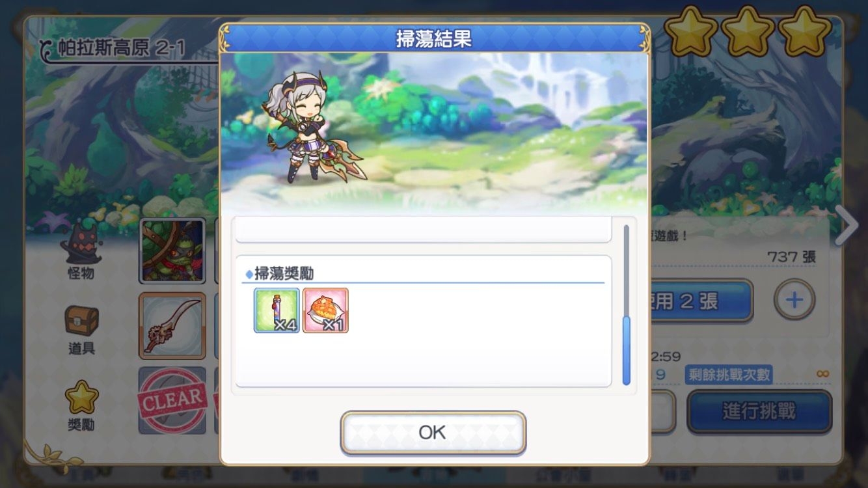Viewport: 868px width, 488px height.
Task: Click the 剩餘挑戰次數 remaining attempts label
Action: pos(729,375)
